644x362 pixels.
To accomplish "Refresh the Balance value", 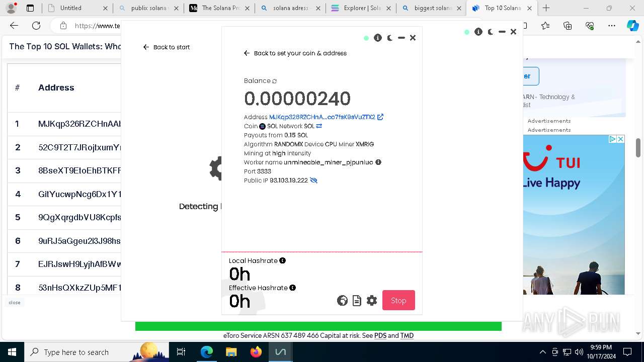I will point(274,81).
